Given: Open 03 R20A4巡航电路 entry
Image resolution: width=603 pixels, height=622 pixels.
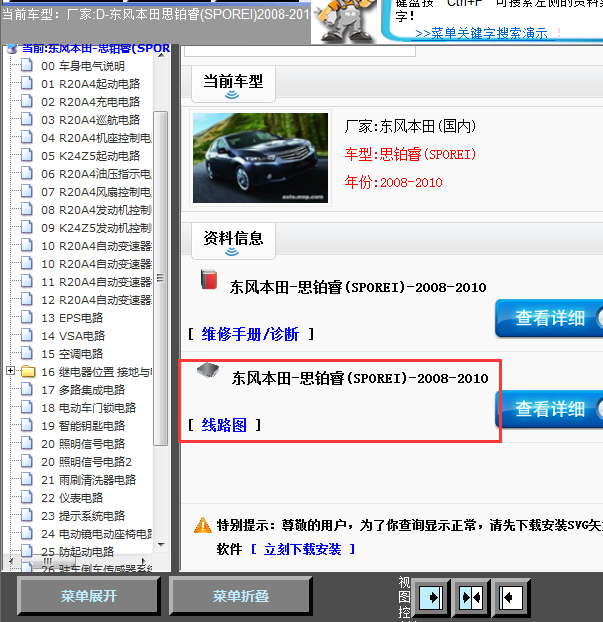Looking at the screenshot, I should (90, 120).
